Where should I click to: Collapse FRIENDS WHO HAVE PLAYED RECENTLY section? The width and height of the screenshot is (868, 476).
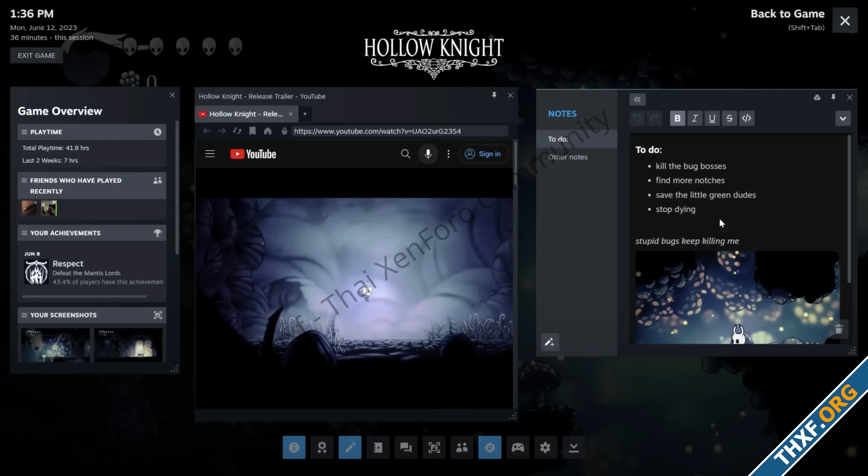coord(92,186)
